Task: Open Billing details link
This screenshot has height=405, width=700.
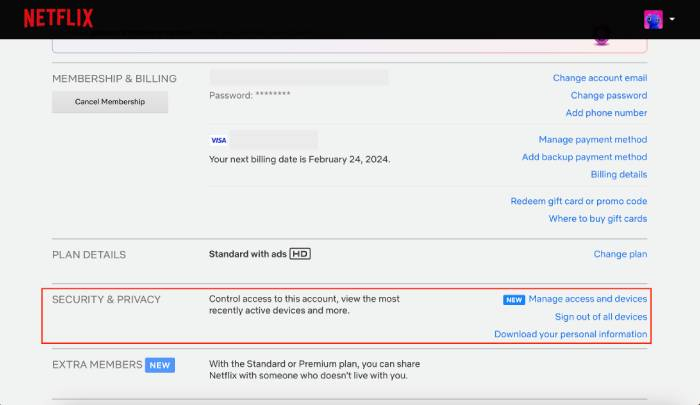Action: (x=618, y=174)
